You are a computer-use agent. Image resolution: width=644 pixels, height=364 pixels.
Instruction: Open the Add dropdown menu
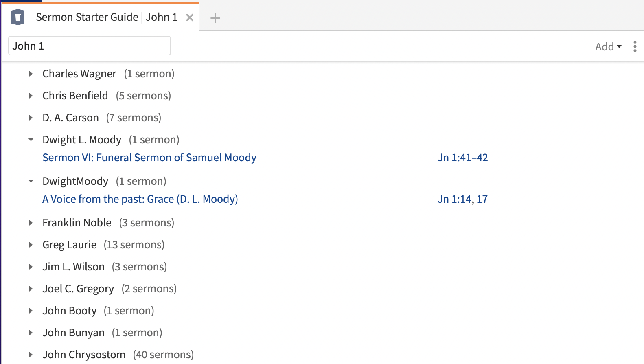point(608,47)
